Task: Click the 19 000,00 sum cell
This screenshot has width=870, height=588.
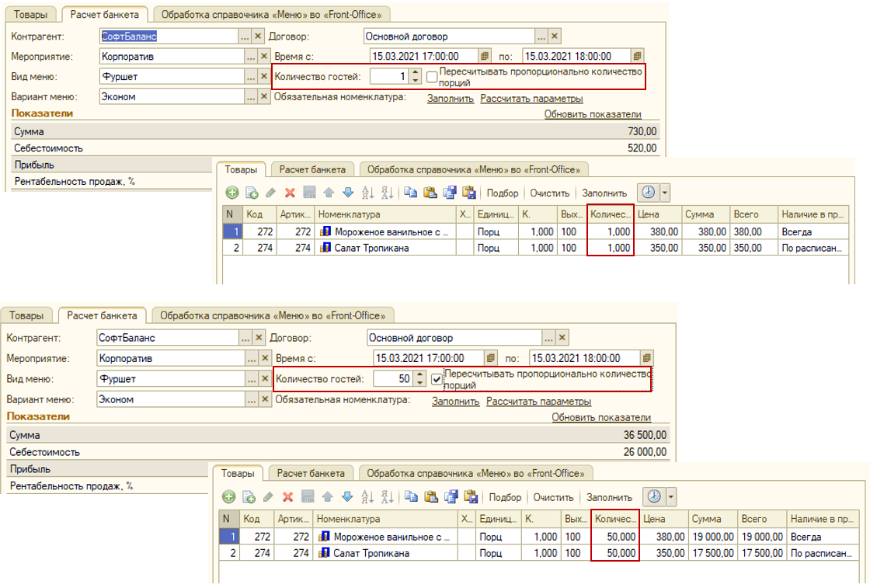Action: (x=712, y=537)
